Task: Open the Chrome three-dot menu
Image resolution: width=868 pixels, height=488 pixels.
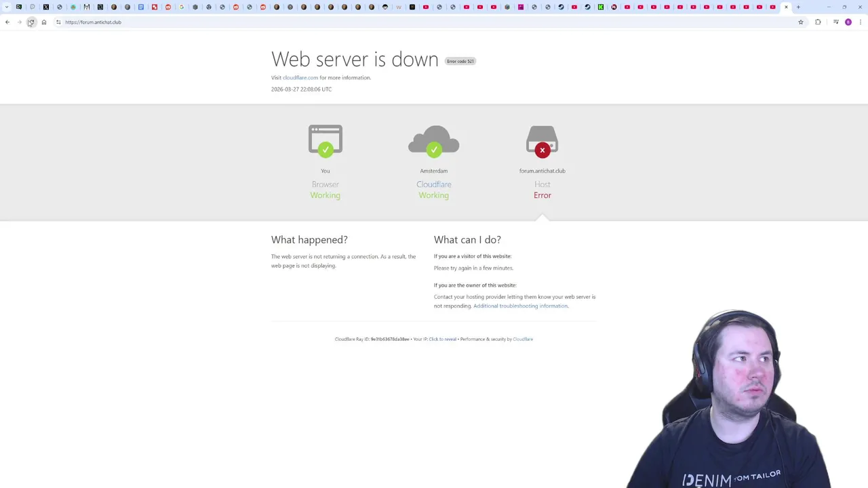Action: pos(861,22)
